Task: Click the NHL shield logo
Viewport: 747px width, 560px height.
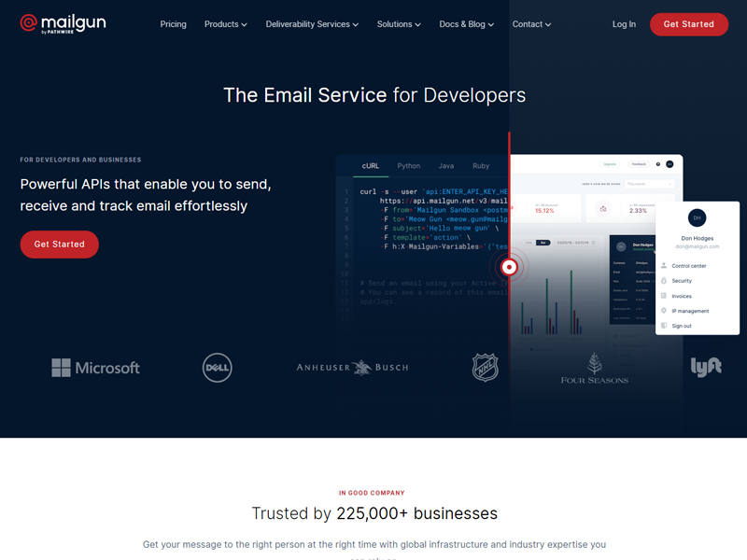Action: tap(485, 367)
